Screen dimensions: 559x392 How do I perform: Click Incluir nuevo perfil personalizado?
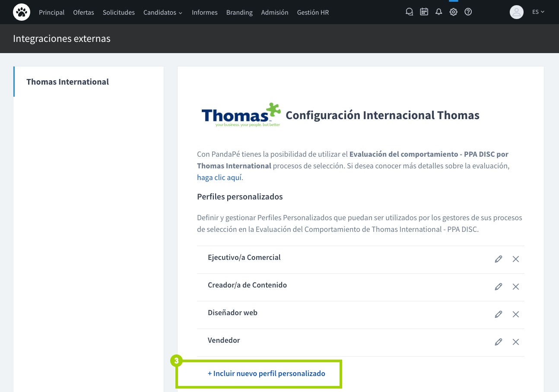267,373
